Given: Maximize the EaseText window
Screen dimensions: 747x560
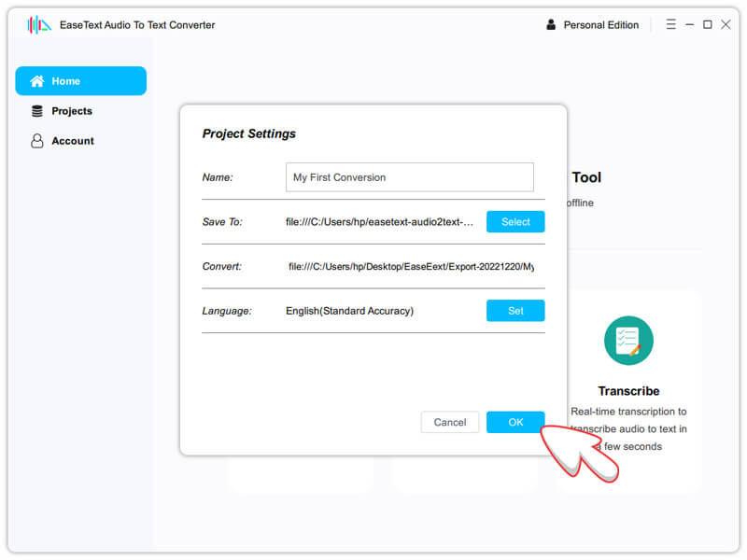Looking at the screenshot, I should [x=708, y=24].
